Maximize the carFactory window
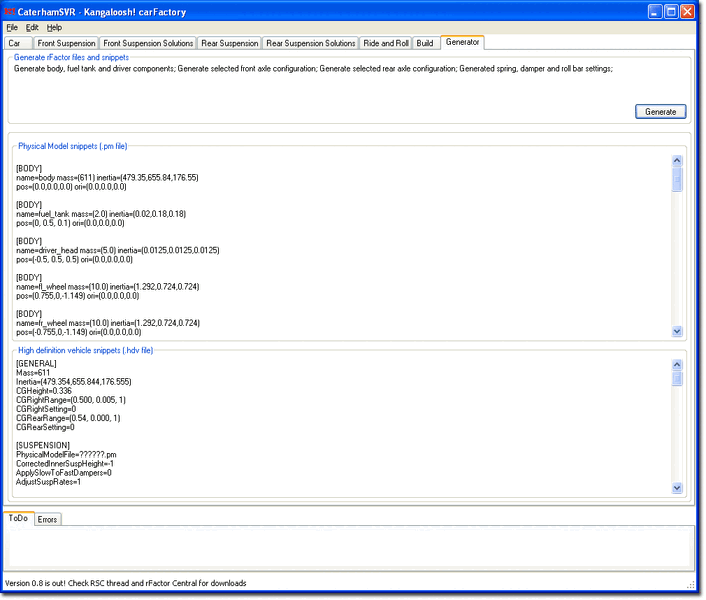Image resolution: width=706 pixels, height=600 pixels. click(671, 12)
